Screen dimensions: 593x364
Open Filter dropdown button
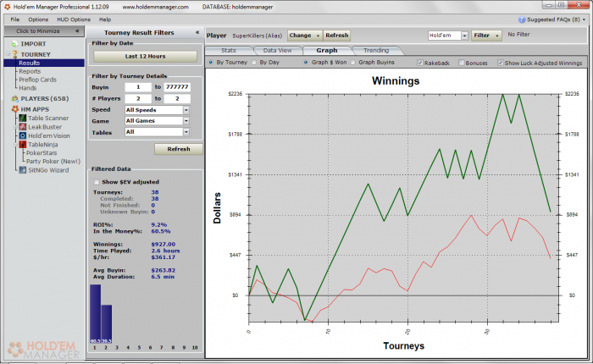point(486,36)
